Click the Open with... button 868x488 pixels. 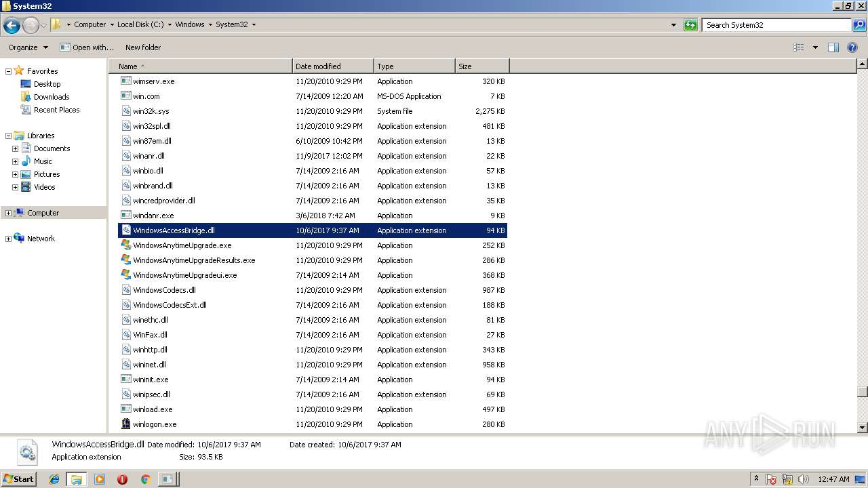pos(87,47)
